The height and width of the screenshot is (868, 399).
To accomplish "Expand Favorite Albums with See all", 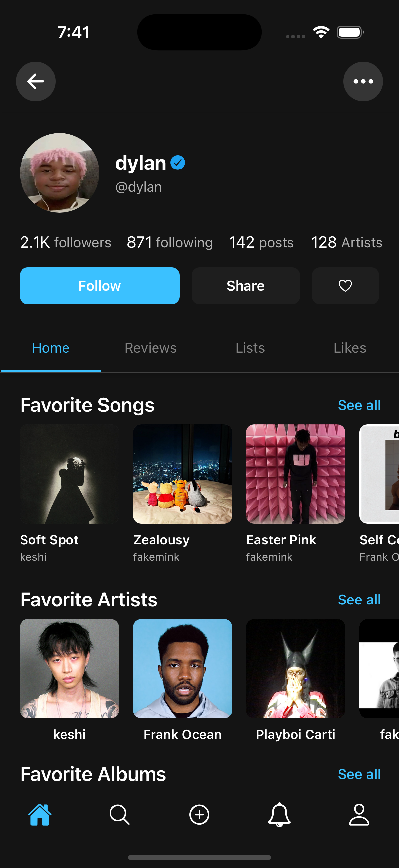I will 359,774.
